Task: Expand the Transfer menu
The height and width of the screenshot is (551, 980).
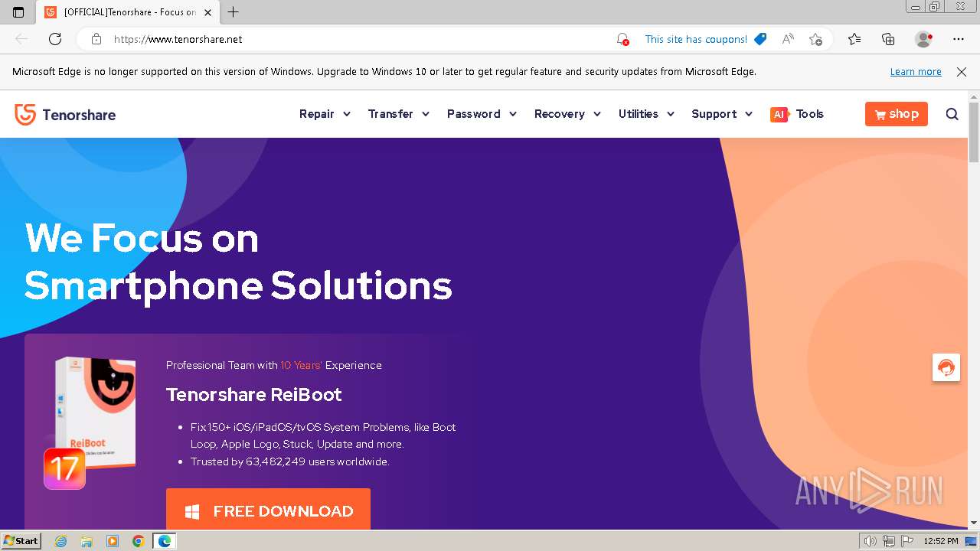Action: [399, 114]
